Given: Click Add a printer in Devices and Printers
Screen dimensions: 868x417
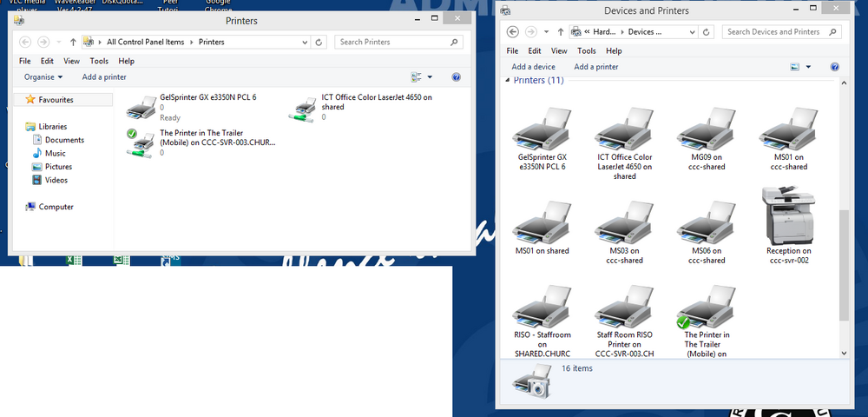Looking at the screenshot, I should pyautogui.click(x=596, y=67).
